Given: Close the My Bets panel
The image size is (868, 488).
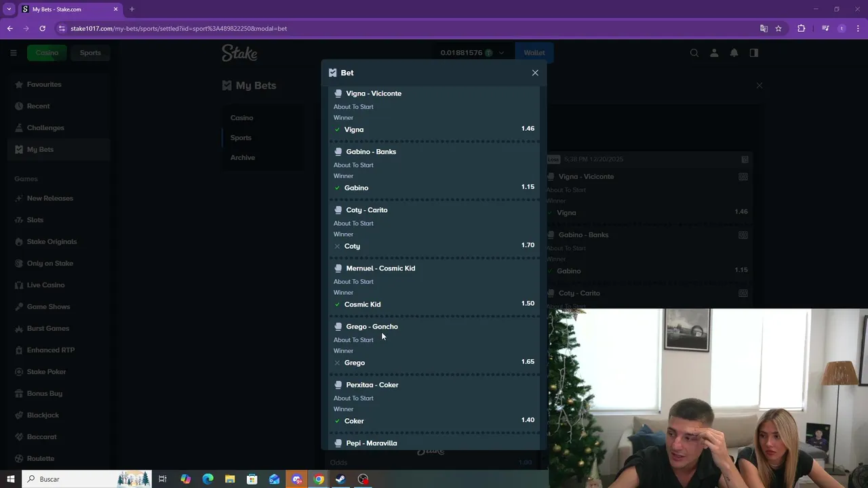Looking at the screenshot, I should [759, 85].
